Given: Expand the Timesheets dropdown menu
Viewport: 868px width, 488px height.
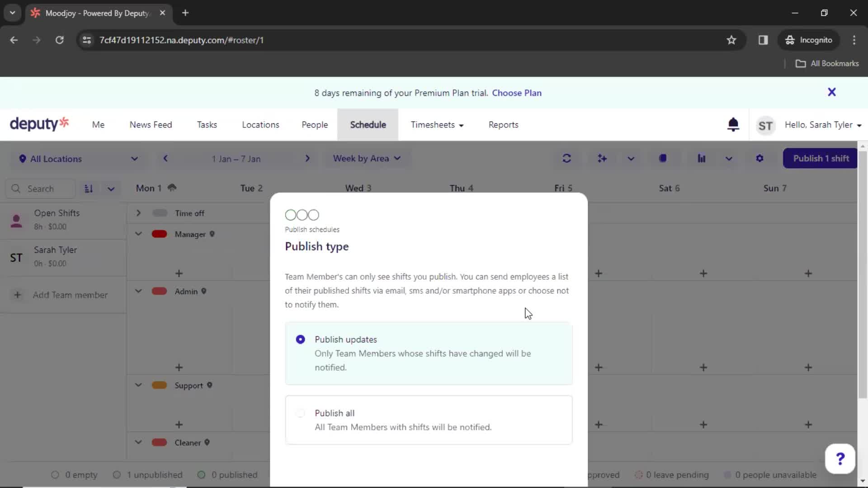Looking at the screenshot, I should [x=462, y=125].
